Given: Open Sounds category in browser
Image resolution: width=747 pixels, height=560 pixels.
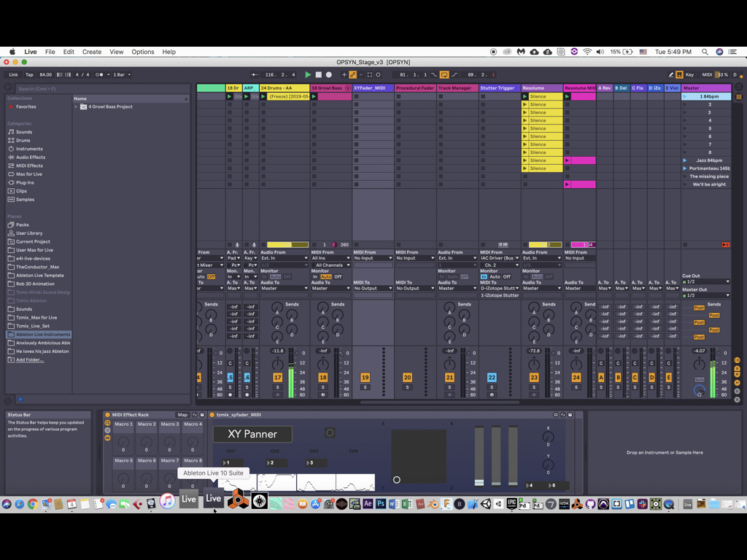Looking at the screenshot, I should point(24,132).
